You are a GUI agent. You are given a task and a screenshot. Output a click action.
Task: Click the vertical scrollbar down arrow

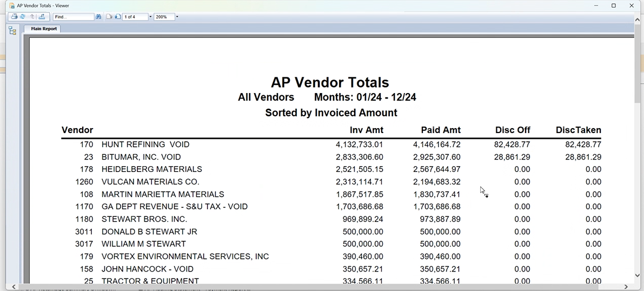[638, 275]
